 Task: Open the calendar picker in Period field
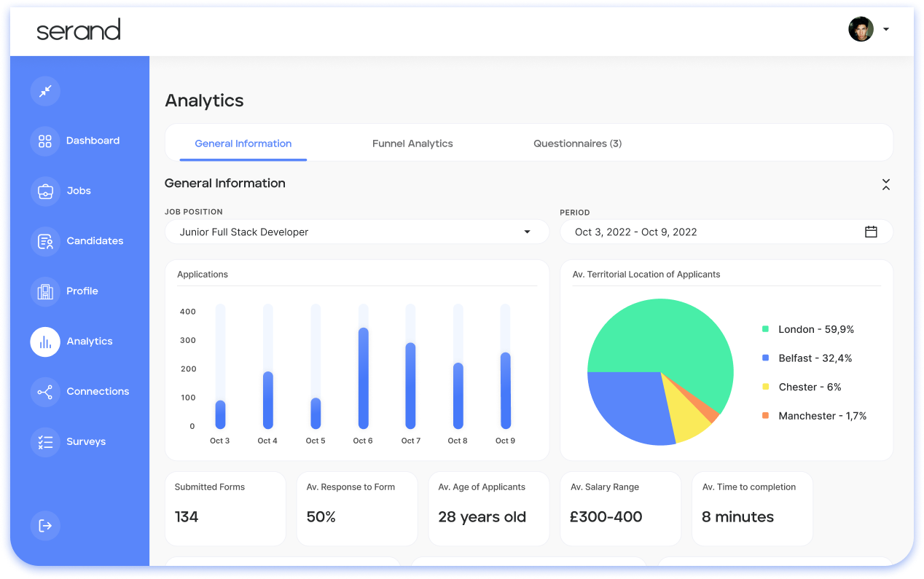tap(871, 232)
